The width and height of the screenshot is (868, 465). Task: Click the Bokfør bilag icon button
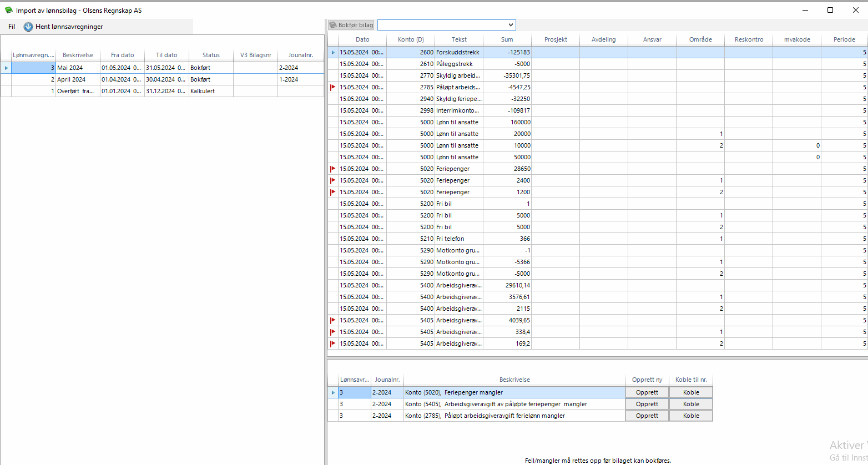pos(352,25)
